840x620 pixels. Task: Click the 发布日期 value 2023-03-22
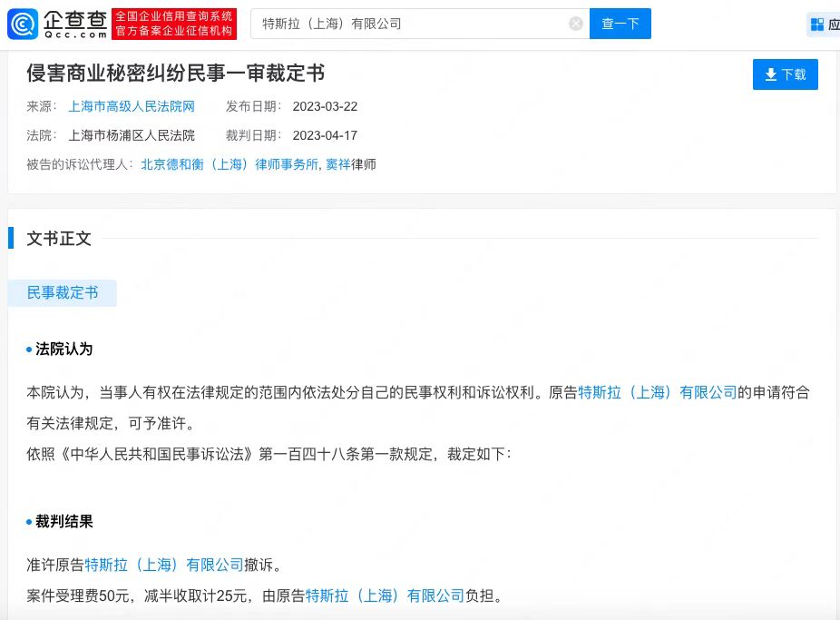325,106
